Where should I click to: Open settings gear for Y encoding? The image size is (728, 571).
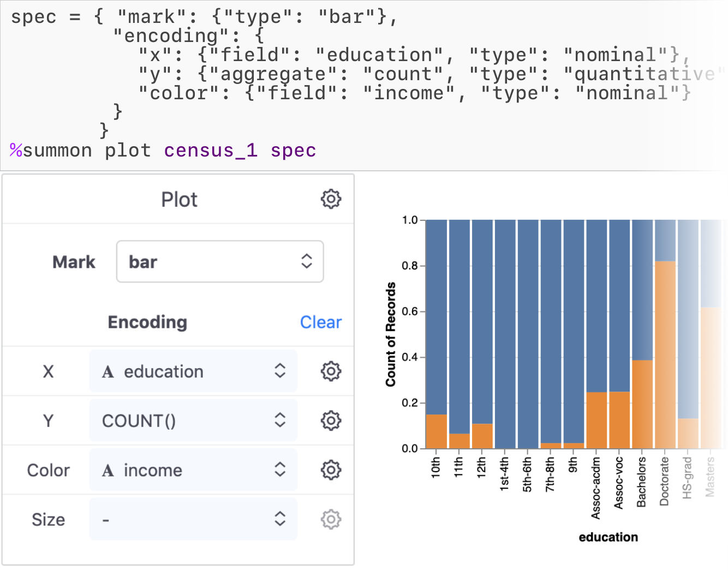tap(331, 420)
